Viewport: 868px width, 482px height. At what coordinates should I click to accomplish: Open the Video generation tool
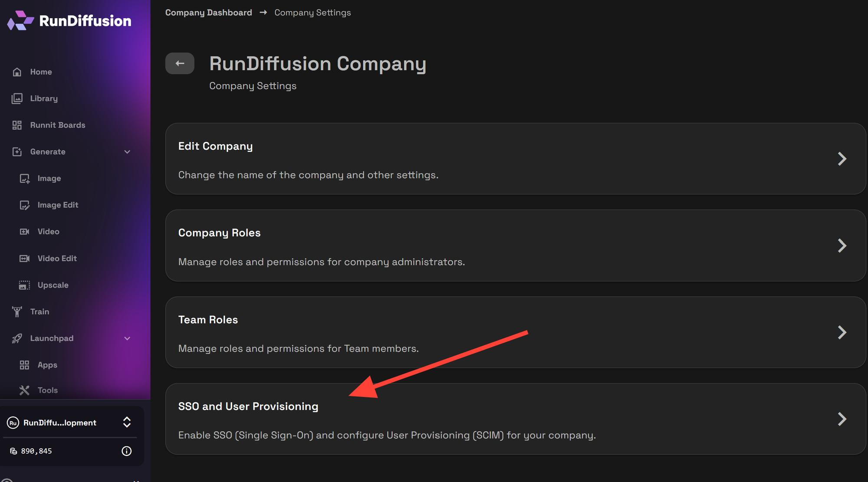click(48, 231)
